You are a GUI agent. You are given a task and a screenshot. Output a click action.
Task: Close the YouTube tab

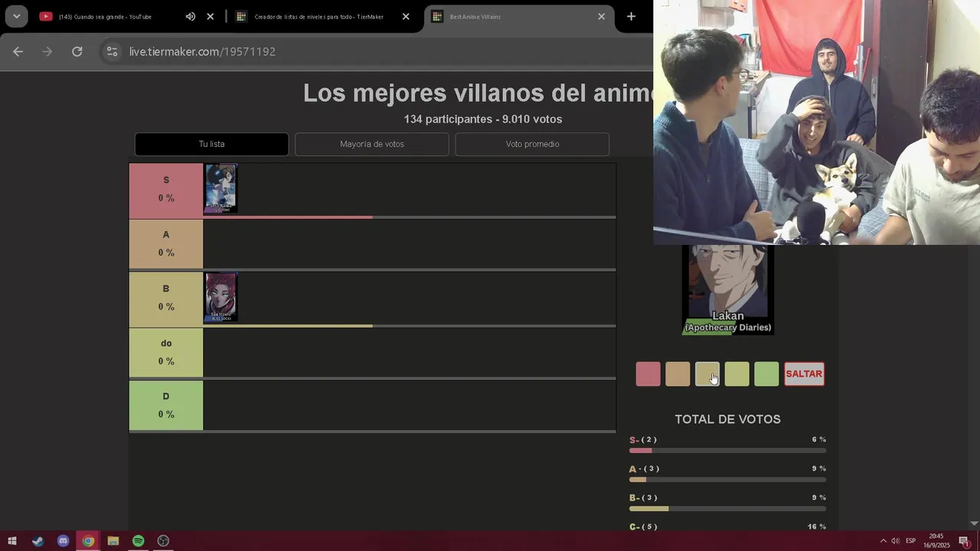[x=211, y=17]
